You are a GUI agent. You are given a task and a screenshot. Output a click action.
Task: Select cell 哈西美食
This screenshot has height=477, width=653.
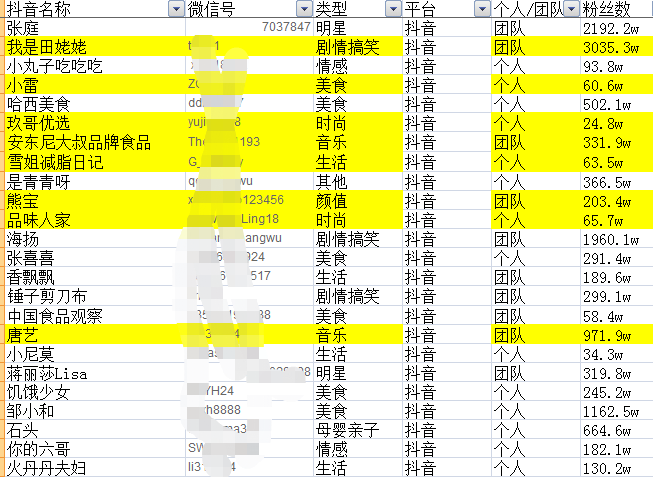95,104
